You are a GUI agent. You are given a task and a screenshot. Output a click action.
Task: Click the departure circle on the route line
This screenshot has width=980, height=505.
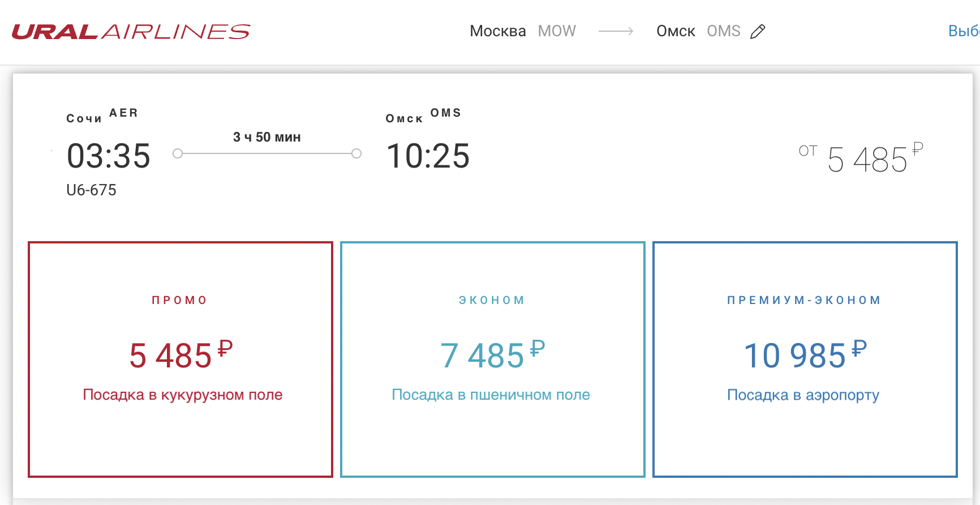coord(178,153)
